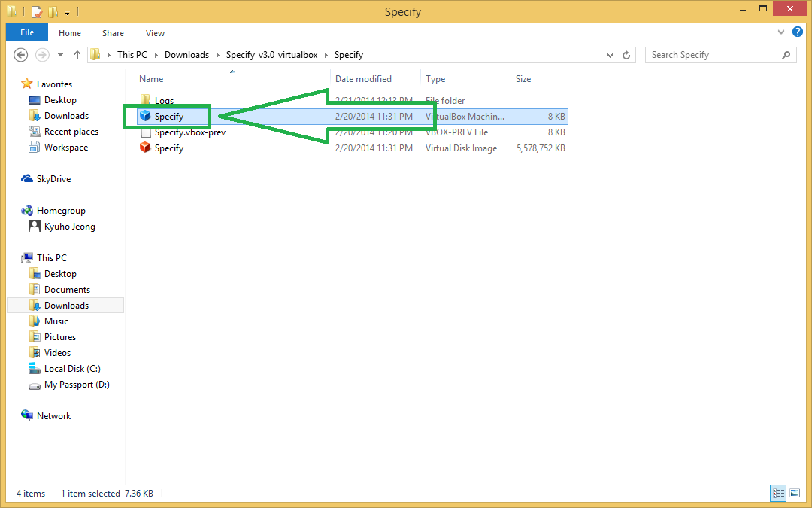Image resolution: width=812 pixels, height=508 pixels.
Task: Open the Help question mark icon
Action: [x=798, y=32]
